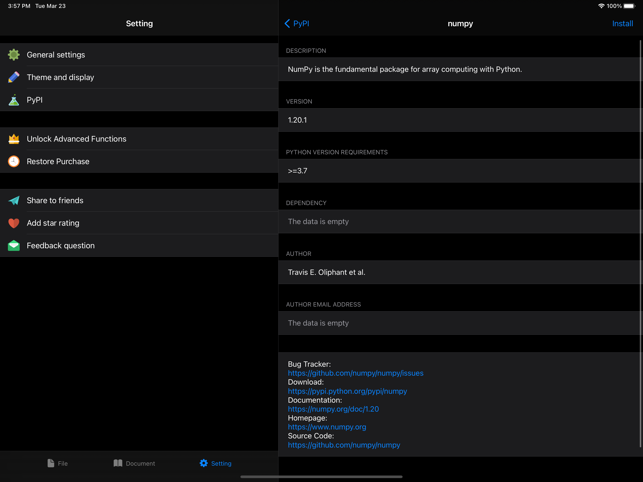Tap the clock icon for Restore Purchase
Viewport: 643px width, 482px height.
[14, 161]
